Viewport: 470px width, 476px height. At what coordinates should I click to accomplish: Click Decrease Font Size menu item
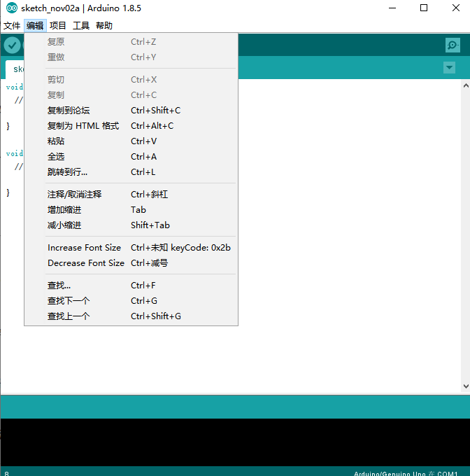(x=86, y=263)
